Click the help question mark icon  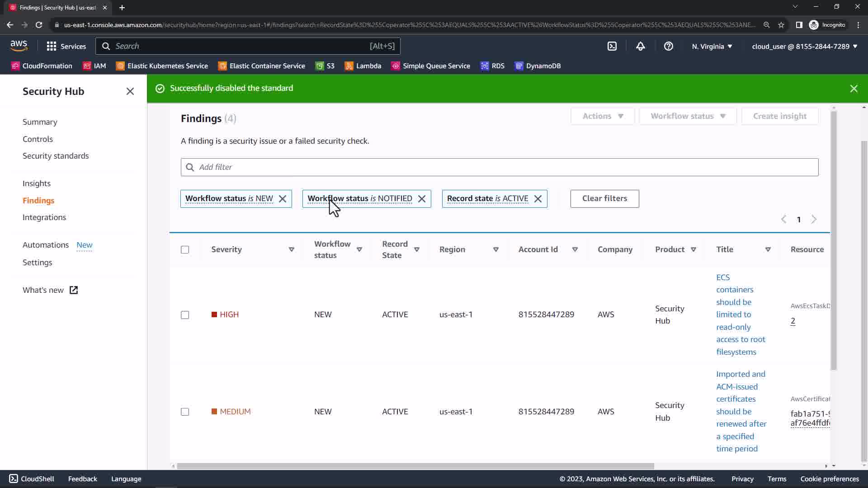coord(668,46)
